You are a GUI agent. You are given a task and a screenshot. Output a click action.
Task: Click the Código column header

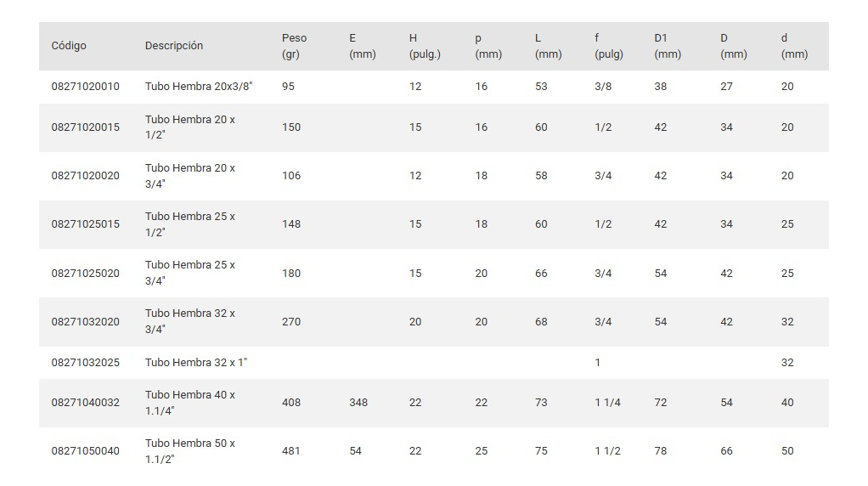pyautogui.click(x=69, y=46)
